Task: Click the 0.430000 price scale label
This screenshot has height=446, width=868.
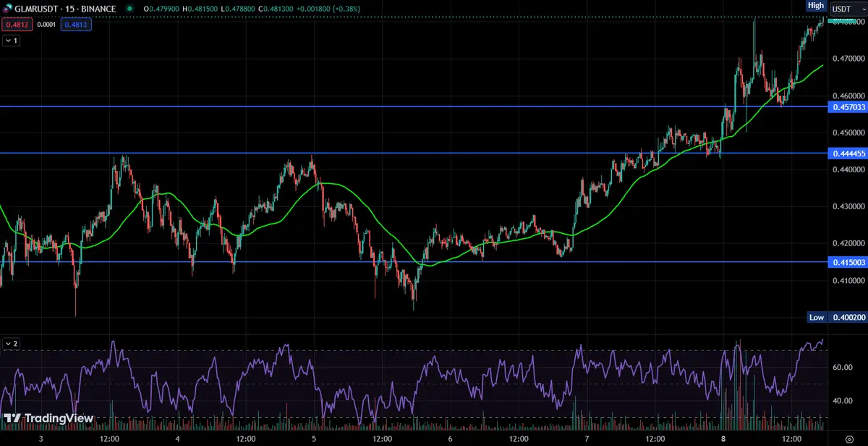Action: (848, 206)
